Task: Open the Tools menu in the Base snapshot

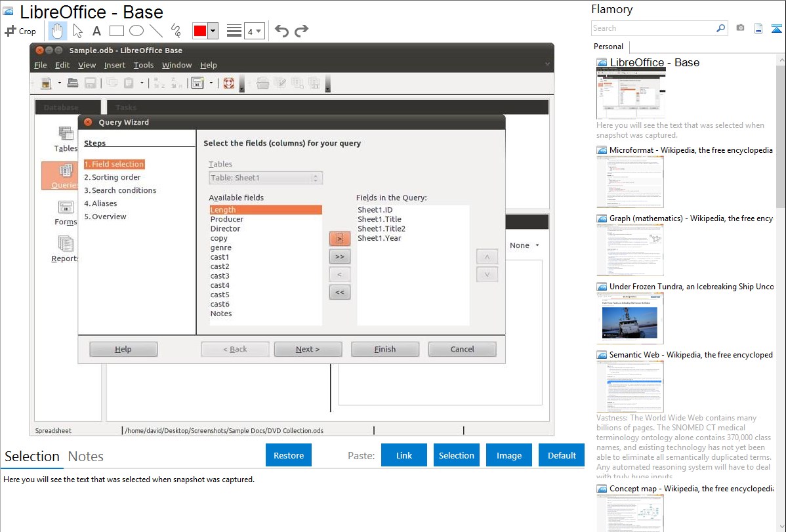Action: coord(144,65)
